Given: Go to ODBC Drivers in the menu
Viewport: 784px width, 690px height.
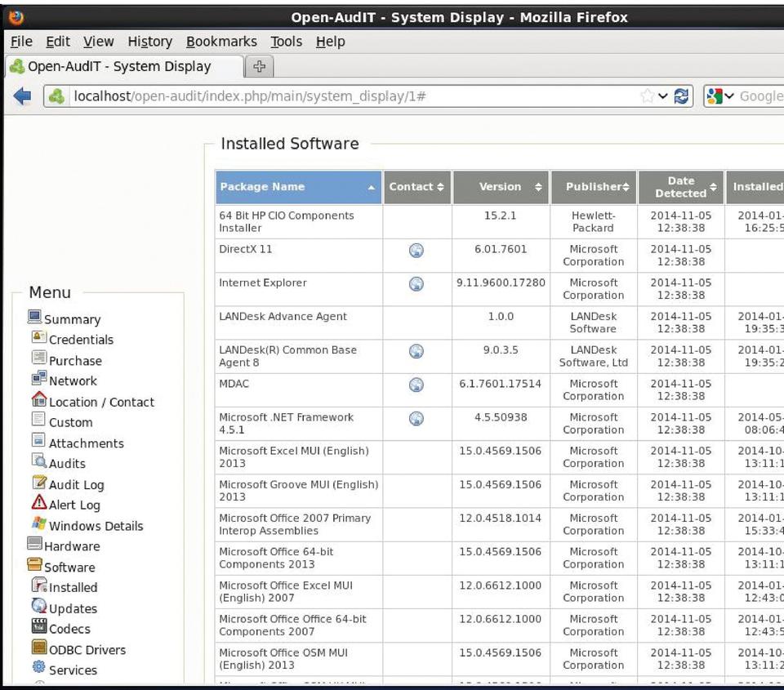Looking at the screenshot, I should (87, 650).
